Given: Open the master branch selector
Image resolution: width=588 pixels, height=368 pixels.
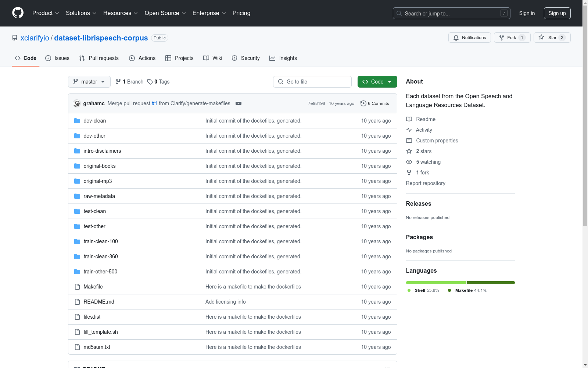Looking at the screenshot, I should point(89,82).
